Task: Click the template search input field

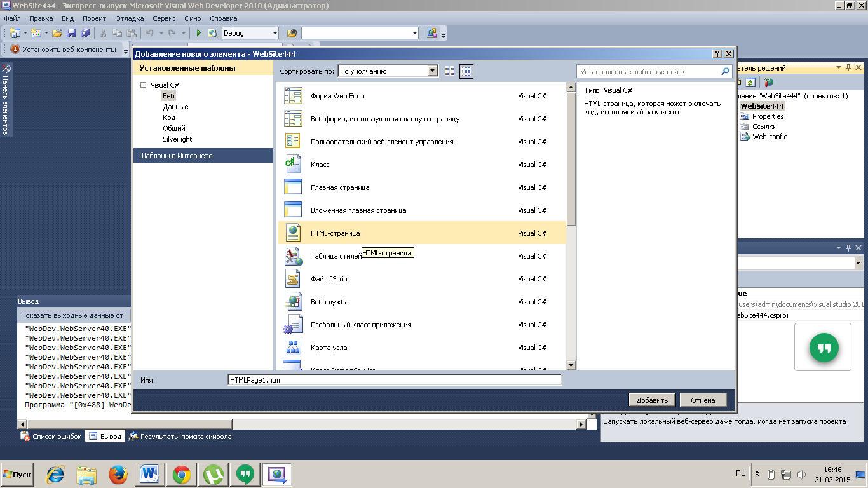Action: coord(648,72)
